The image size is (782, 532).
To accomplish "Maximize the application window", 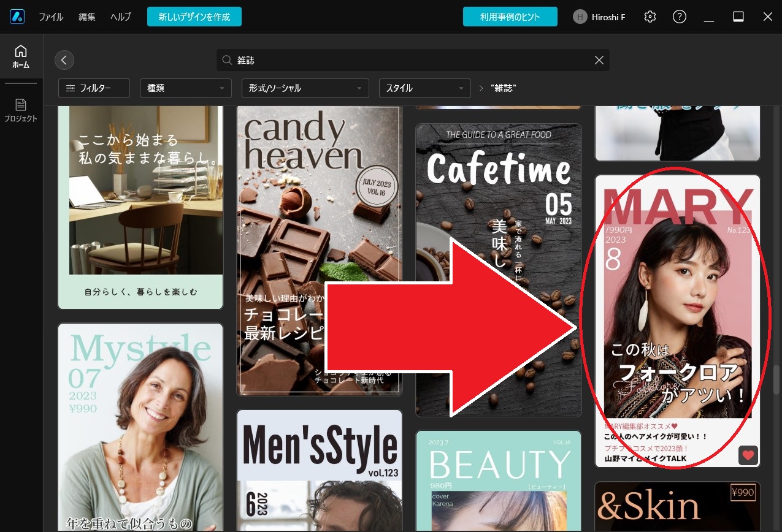I will click(x=738, y=17).
